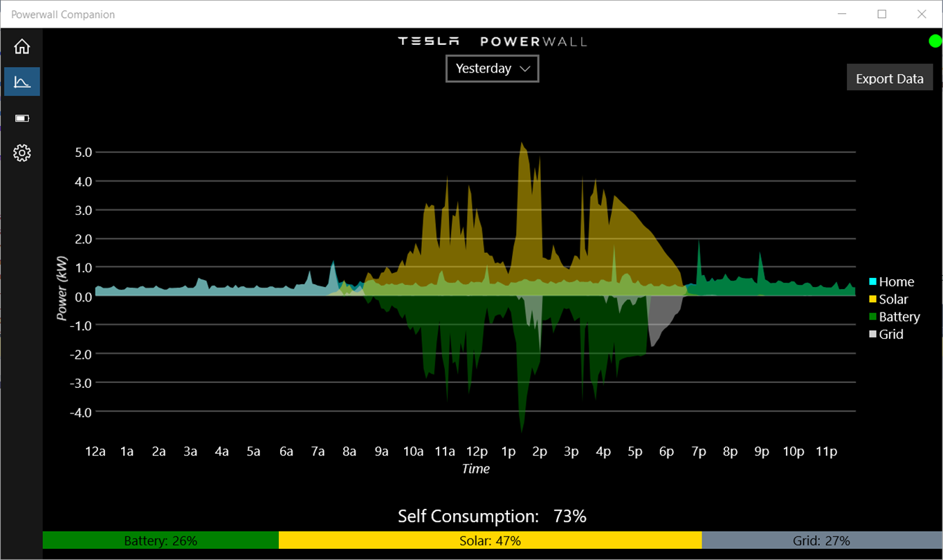Click the Tesla Powerwall logo
The height and width of the screenshot is (560, 943).
492,41
